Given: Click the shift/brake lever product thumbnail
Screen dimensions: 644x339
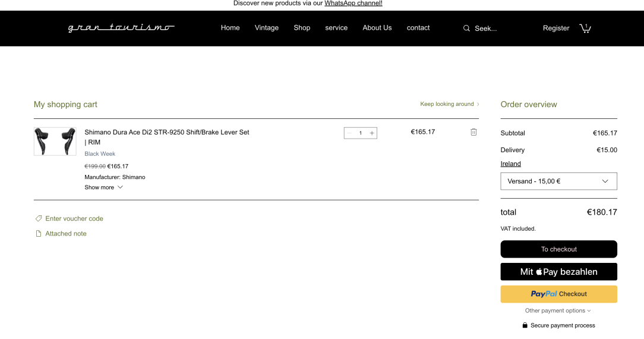Looking at the screenshot, I should point(55,142).
